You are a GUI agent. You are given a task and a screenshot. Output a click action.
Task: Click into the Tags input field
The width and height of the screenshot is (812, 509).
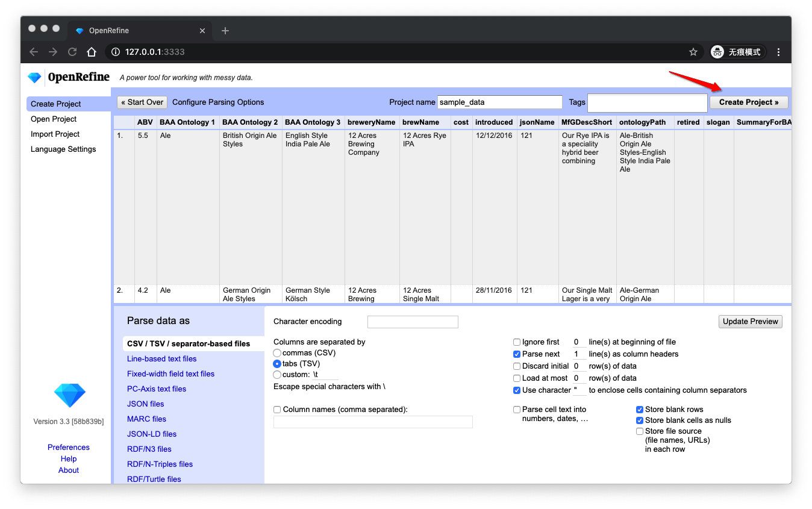pos(647,103)
